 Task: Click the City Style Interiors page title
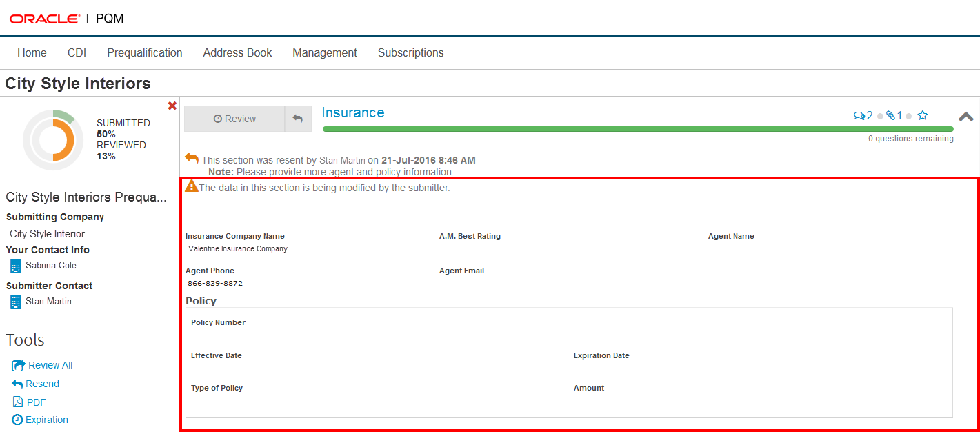(x=78, y=84)
